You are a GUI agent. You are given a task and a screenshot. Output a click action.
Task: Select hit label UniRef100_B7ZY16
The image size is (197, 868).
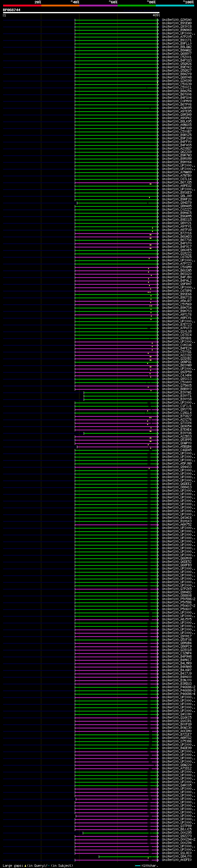click(176, 233)
